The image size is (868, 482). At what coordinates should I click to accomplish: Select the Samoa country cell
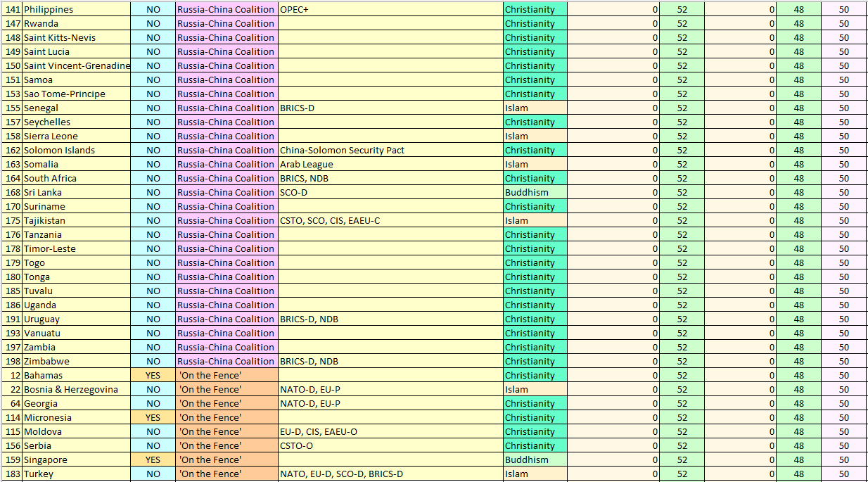pos(77,80)
